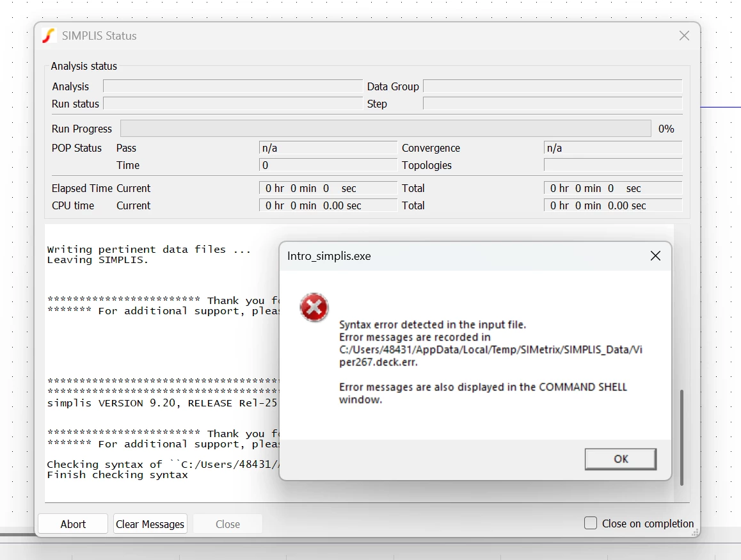
Task: Click 'Syntax error detected in the input file.' text
Action: 433,324
